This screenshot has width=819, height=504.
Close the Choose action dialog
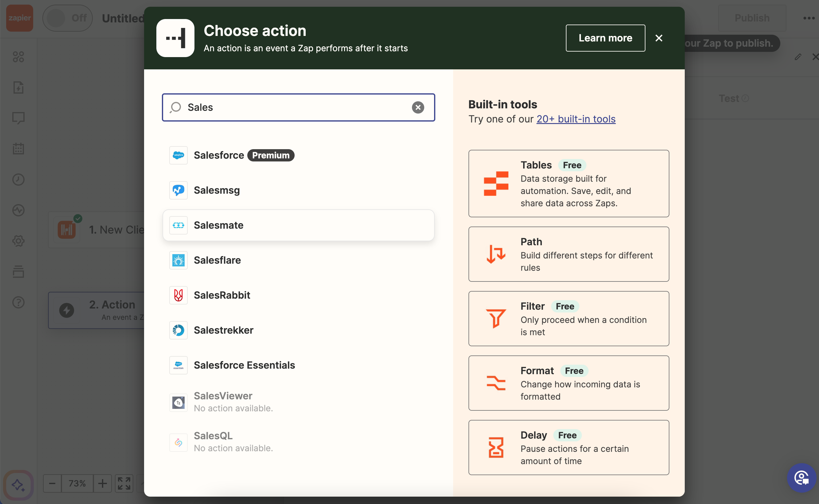coord(659,38)
